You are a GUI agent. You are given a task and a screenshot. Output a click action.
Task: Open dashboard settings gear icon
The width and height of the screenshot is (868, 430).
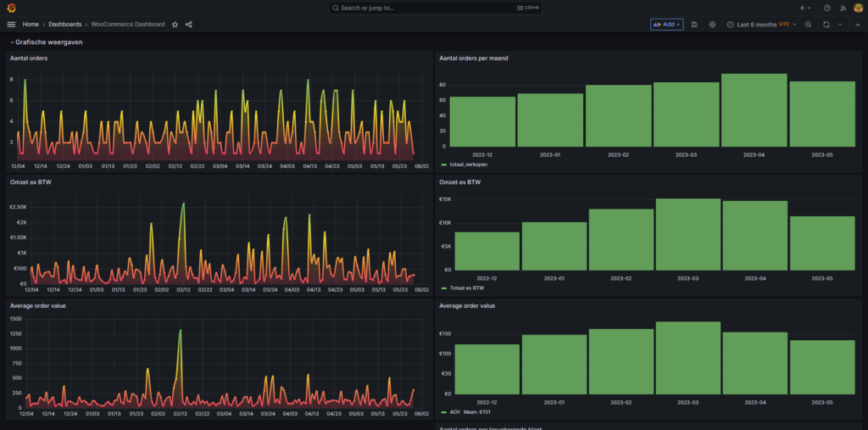pos(712,25)
